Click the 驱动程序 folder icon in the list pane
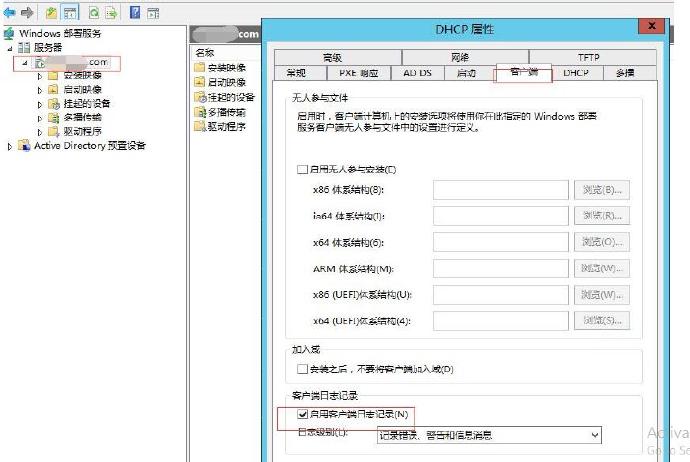 pyautogui.click(x=200, y=127)
